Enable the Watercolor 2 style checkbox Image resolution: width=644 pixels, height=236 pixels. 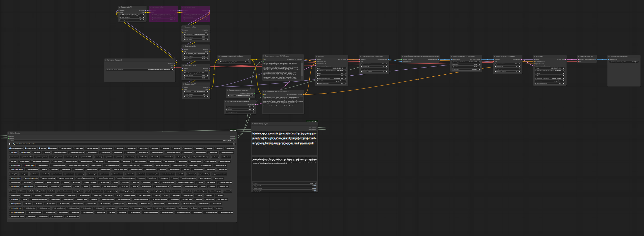pyautogui.click(x=90, y=200)
